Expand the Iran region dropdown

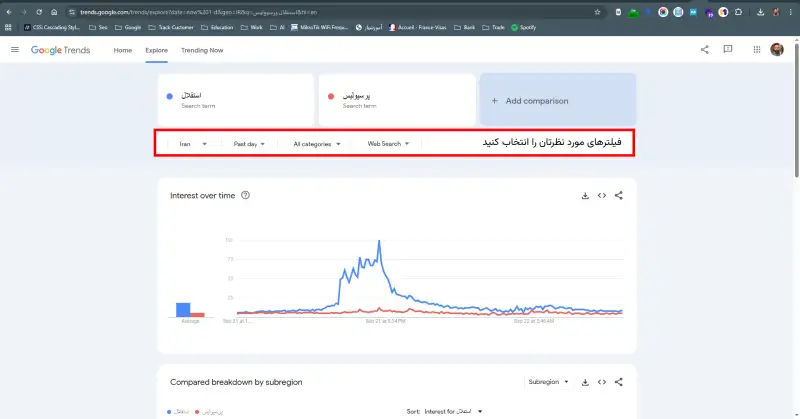(192, 144)
